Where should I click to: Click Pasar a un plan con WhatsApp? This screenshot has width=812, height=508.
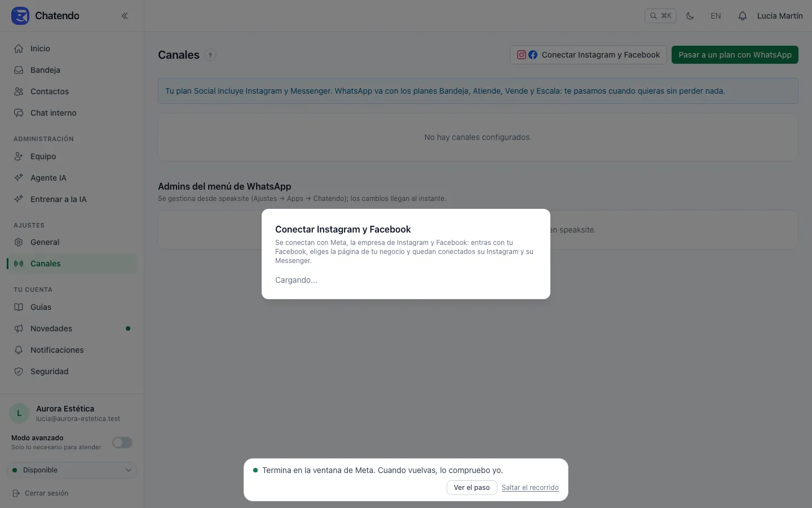(735, 55)
